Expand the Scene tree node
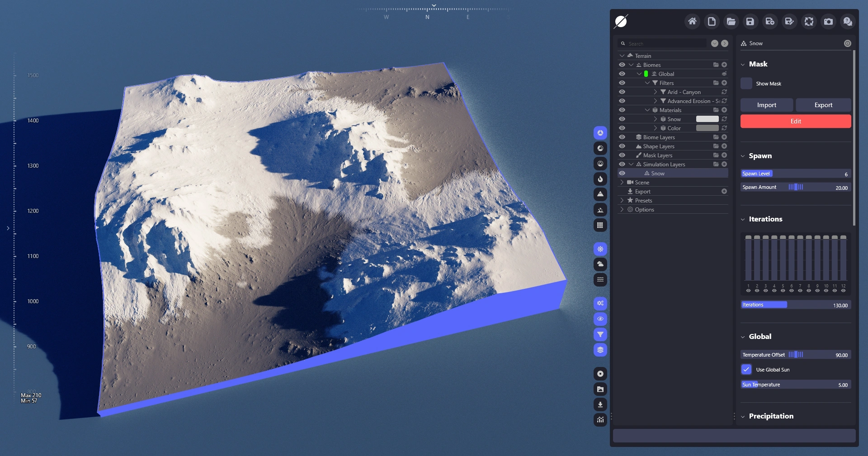Viewport: 868px width, 456px height. [622, 182]
